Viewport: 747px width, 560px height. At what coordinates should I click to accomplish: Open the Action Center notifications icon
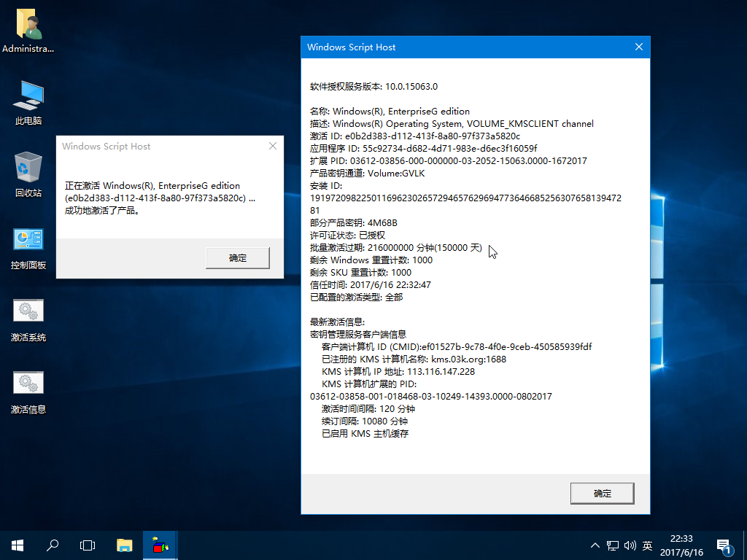[724, 547]
